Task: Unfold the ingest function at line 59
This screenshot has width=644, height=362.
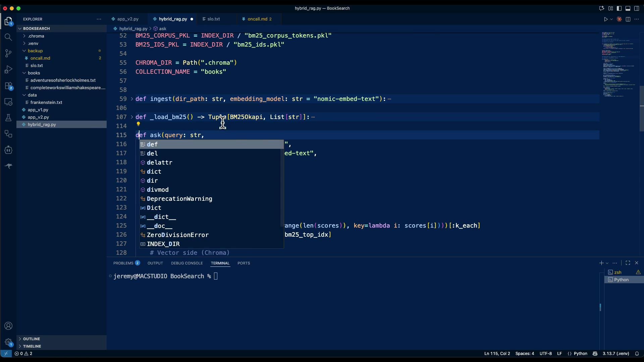Action: tap(132, 99)
